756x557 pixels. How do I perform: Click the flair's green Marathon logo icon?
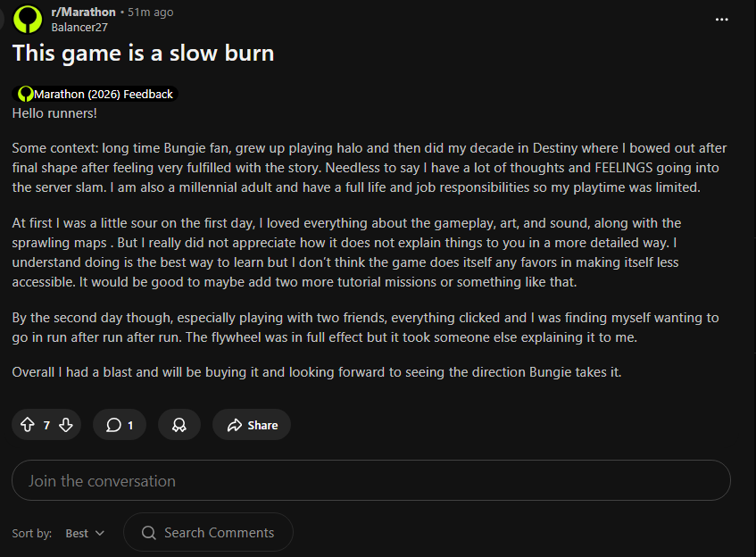[x=25, y=94]
